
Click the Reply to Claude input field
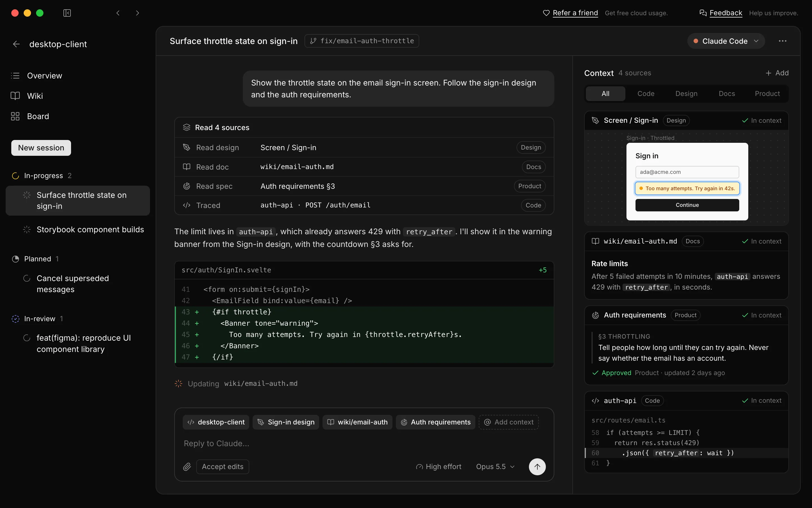(364, 443)
